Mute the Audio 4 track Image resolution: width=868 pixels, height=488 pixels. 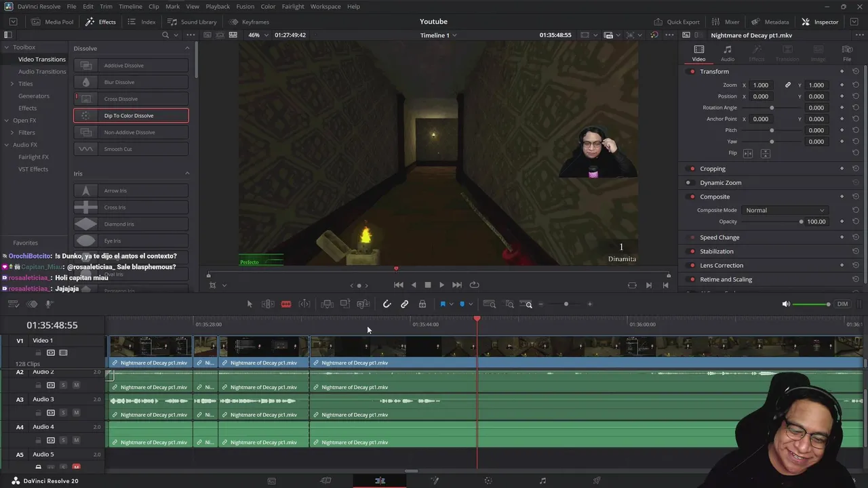click(x=76, y=441)
